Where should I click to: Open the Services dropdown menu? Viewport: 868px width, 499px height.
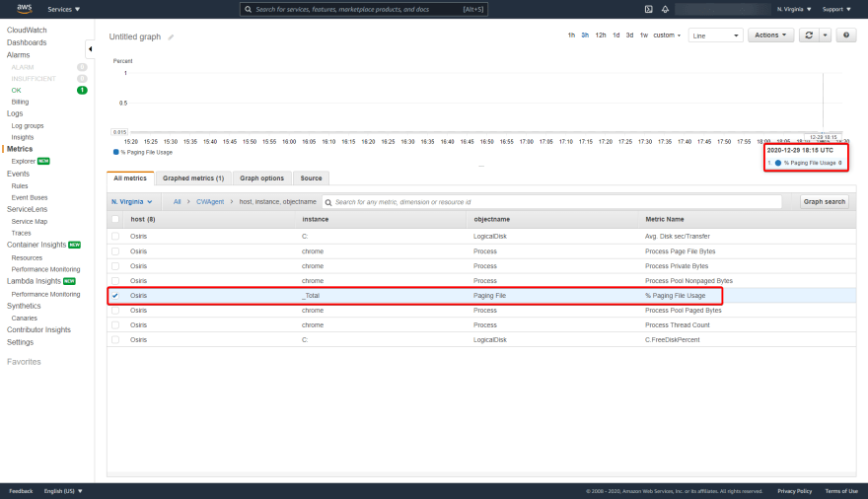[64, 9]
